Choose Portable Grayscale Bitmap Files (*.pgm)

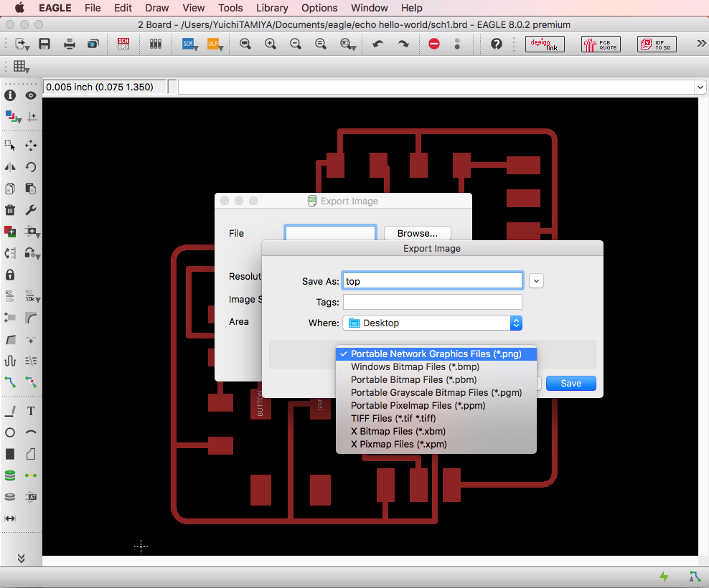(x=436, y=393)
